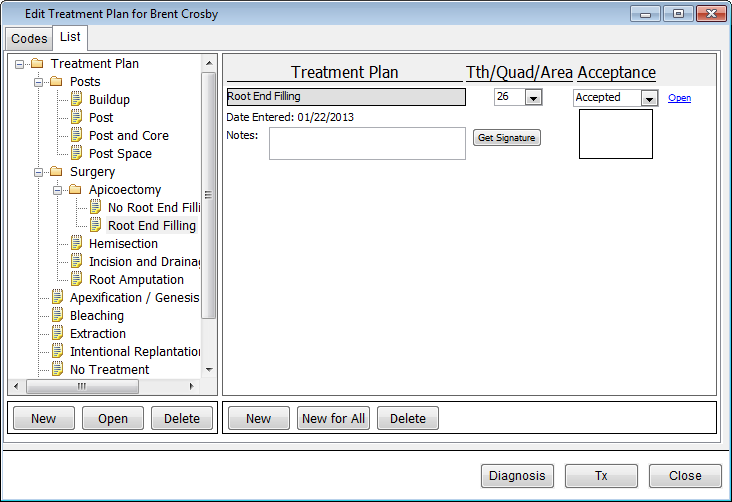This screenshot has height=502, width=732.
Task: Click the New for All button
Action: (333, 419)
